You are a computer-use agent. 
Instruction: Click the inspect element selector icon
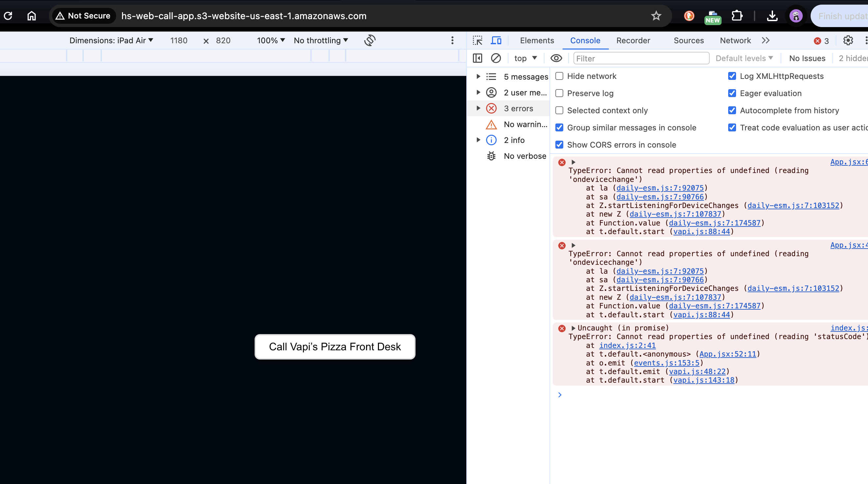coord(477,41)
